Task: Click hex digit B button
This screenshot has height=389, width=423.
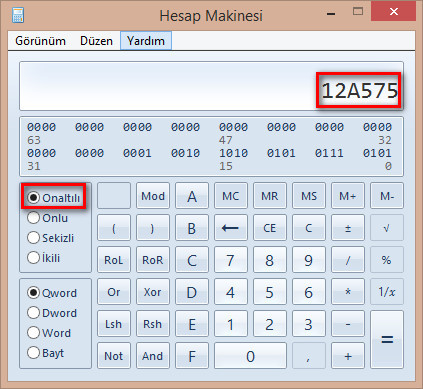Action: (192, 228)
